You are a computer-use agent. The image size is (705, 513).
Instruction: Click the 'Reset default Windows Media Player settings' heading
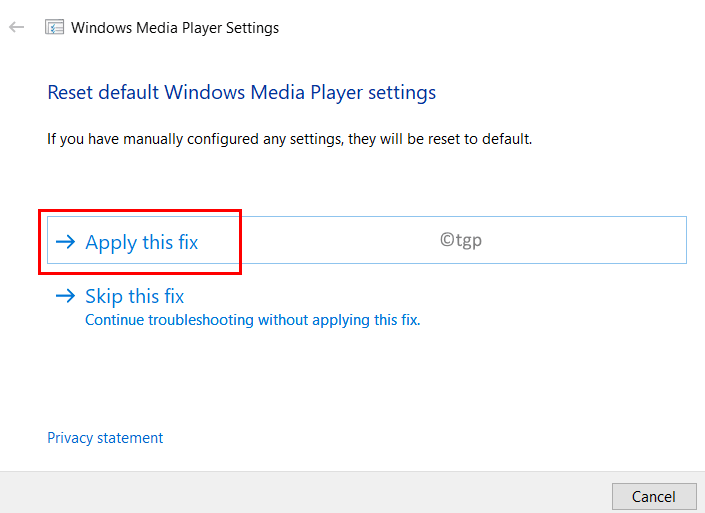click(x=242, y=93)
